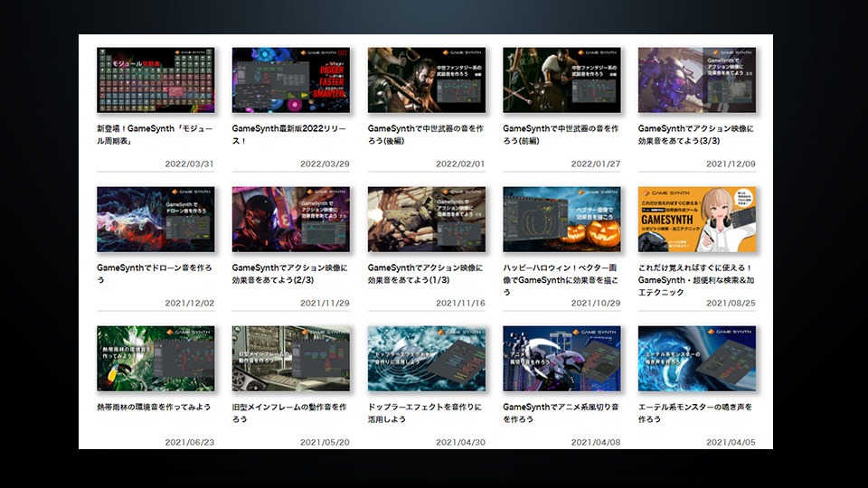Click the title ドップラーエフェクトを音作りに活用しよう
Screen dimensions: 868x488
[425, 413]
